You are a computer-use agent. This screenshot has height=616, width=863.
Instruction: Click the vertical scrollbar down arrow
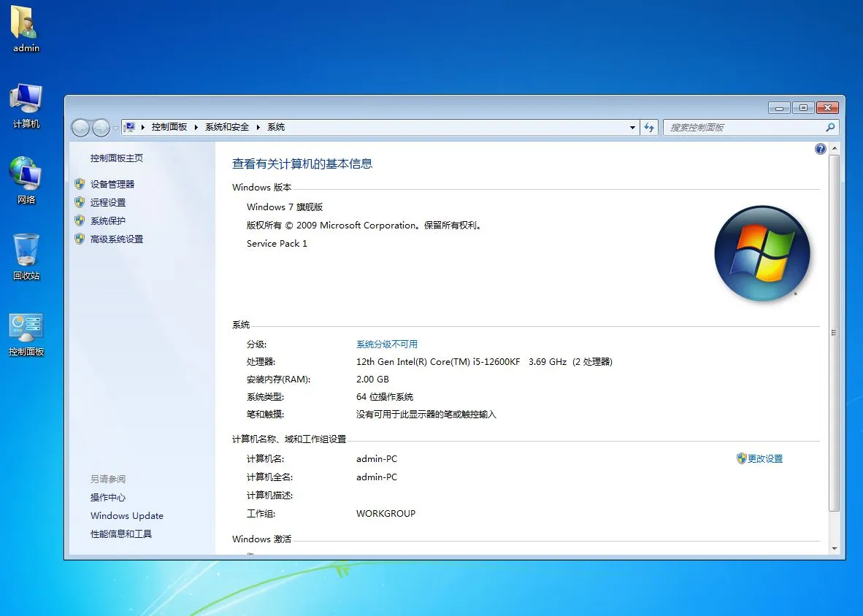835,548
